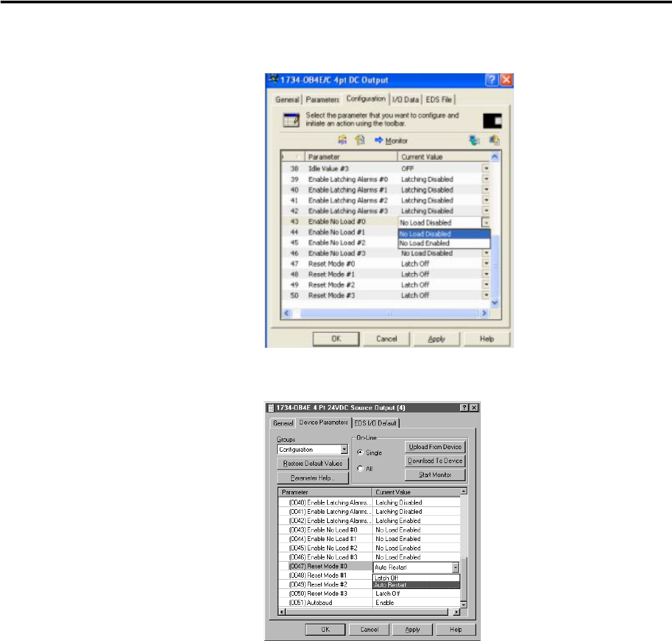Click Upload From Device
The image size is (672, 641).
pos(435,447)
